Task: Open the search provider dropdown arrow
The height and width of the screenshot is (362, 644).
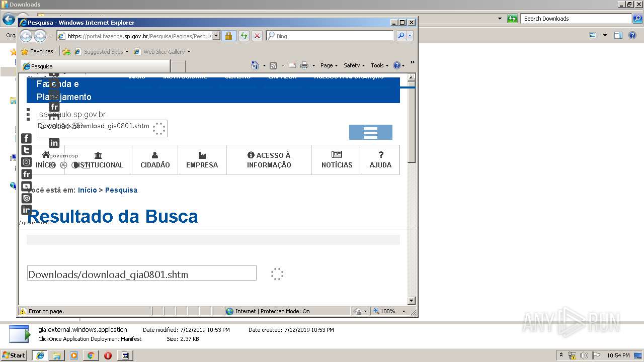Action: point(410,36)
